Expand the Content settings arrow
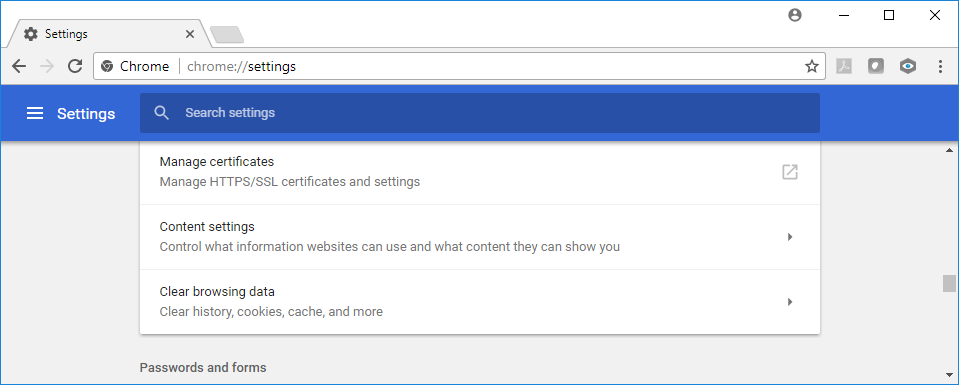Viewport: 959px width, 385px height. (x=790, y=237)
